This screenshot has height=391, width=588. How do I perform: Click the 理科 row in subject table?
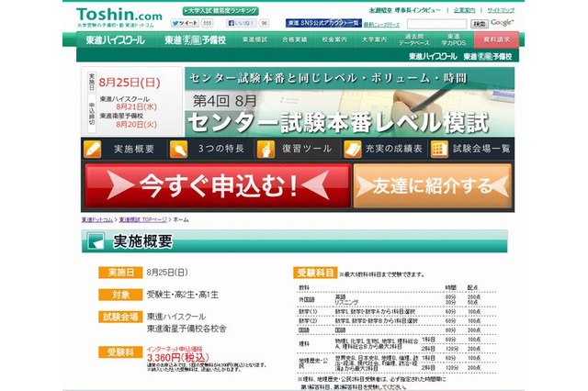397,344
